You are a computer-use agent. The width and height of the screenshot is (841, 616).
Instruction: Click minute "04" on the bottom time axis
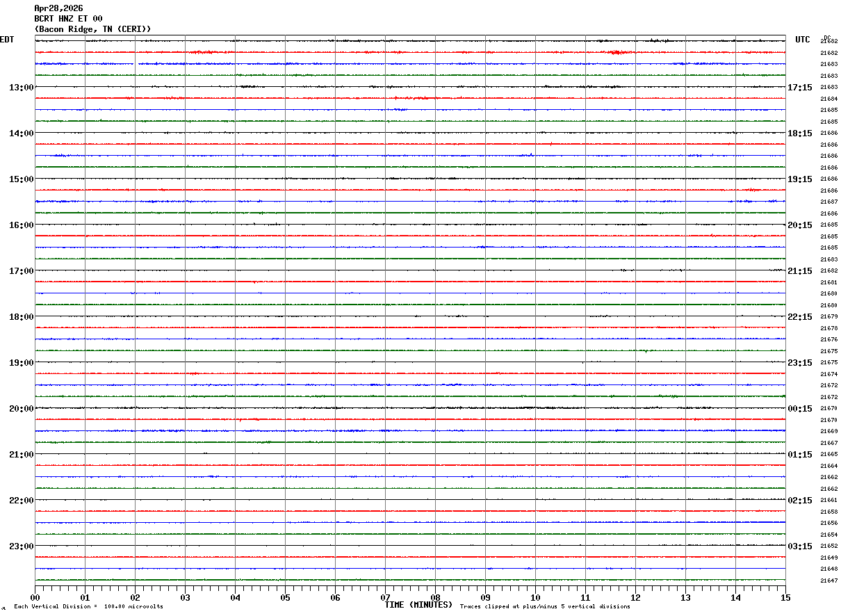[235, 597]
